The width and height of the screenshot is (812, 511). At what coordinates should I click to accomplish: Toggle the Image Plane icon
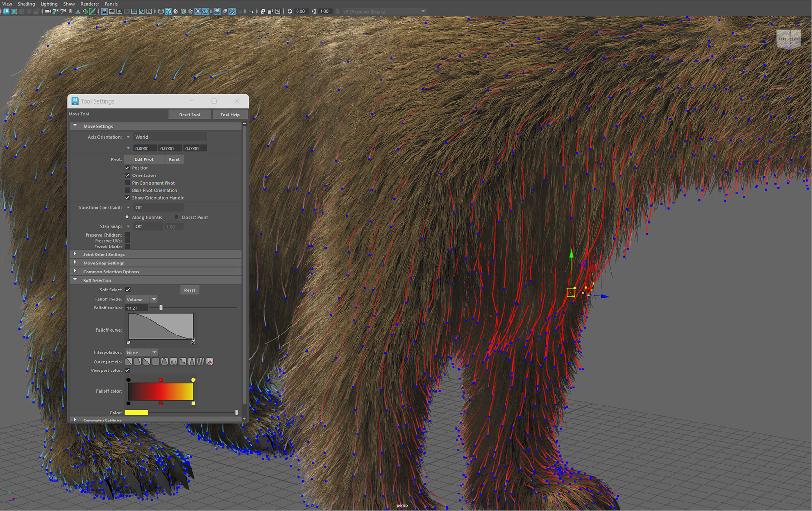[x=78, y=11]
